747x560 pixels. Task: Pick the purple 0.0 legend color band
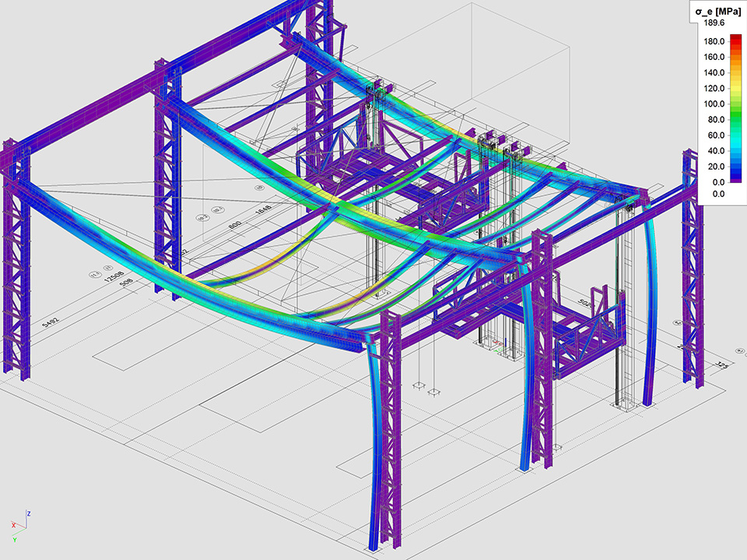(x=736, y=178)
